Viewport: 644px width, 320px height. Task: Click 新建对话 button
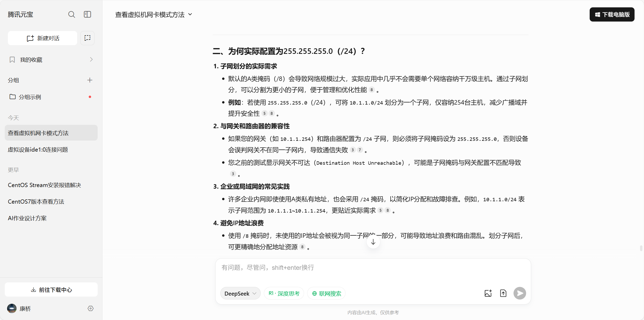[x=43, y=38]
